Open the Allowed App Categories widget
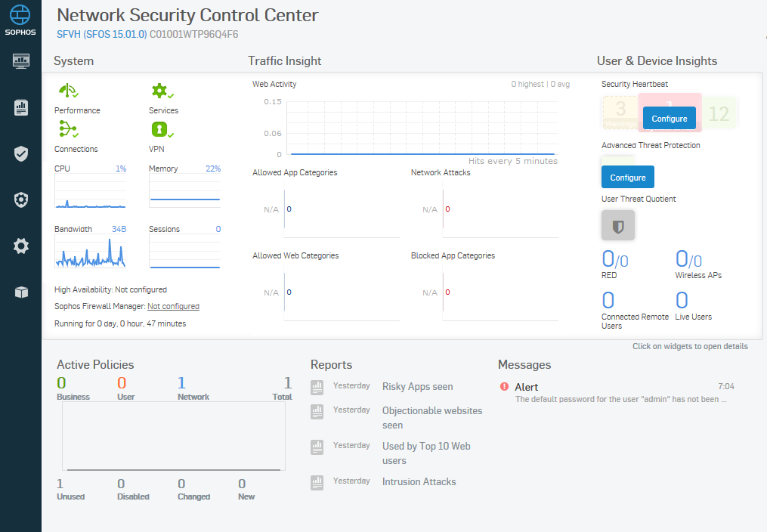This screenshot has width=767, height=532. click(326, 203)
